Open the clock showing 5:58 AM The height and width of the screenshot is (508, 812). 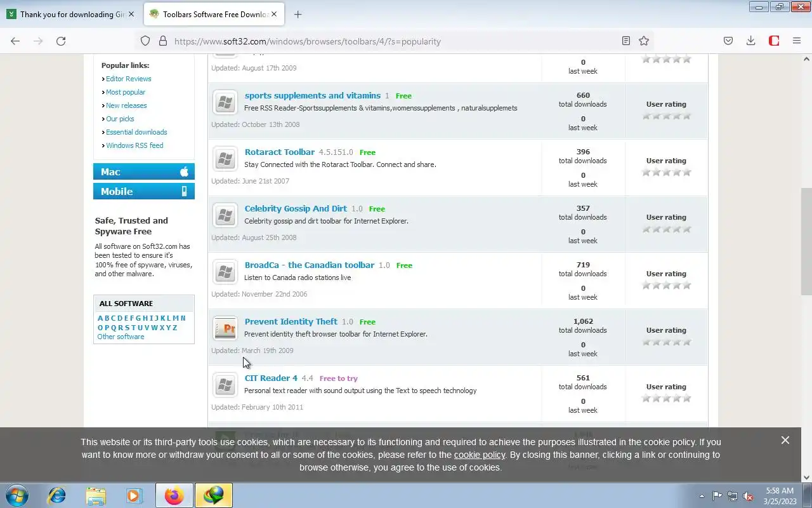click(x=780, y=496)
